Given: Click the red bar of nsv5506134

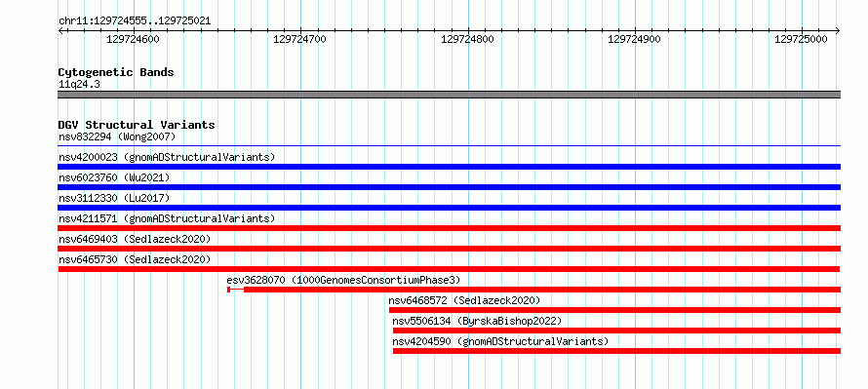Looking at the screenshot, I should [x=616, y=331].
